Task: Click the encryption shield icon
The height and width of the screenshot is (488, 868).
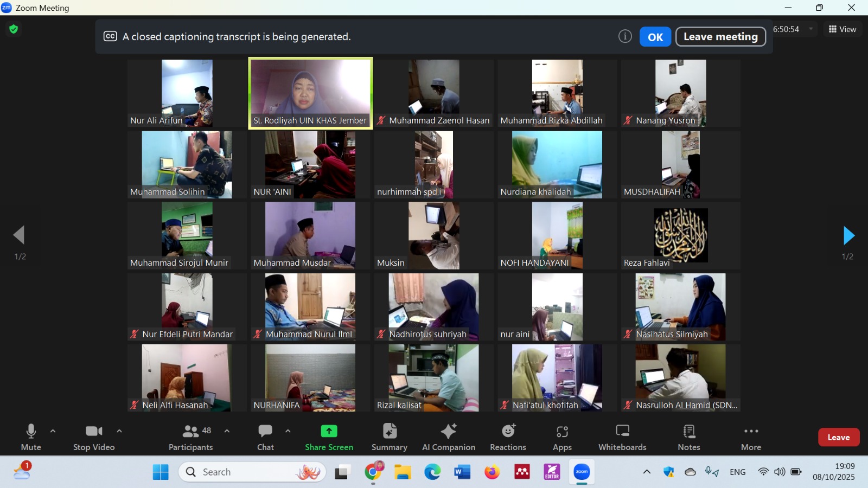Action: pyautogui.click(x=14, y=29)
